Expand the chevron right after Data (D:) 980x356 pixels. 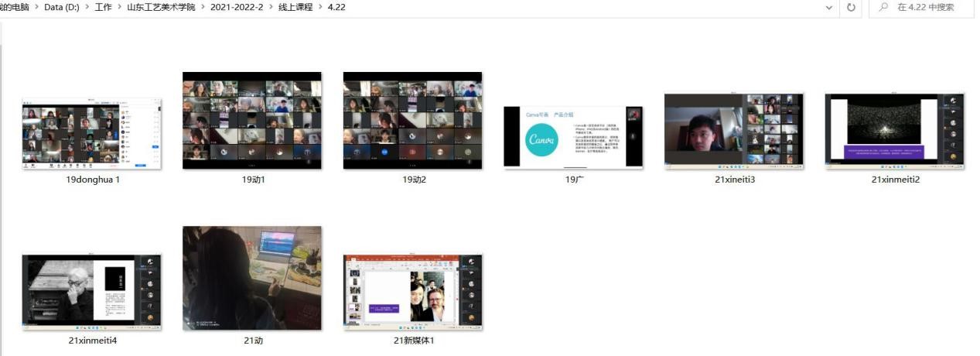coord(86,8)
